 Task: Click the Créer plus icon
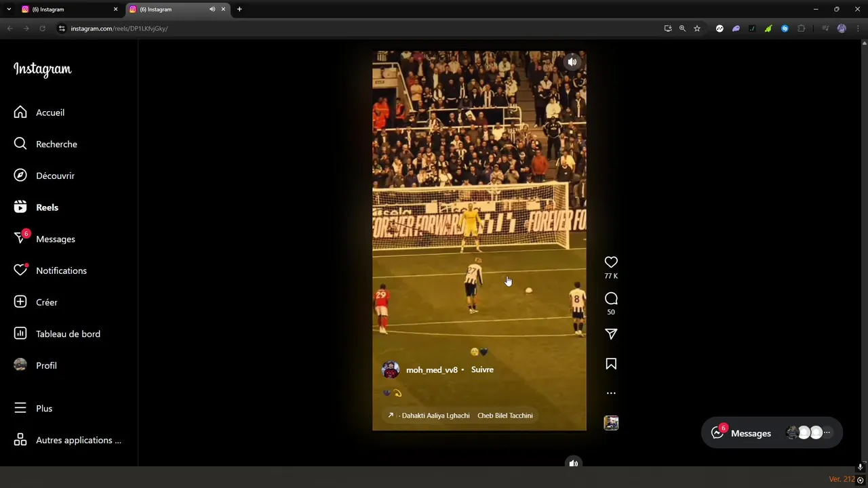(20, 302)
